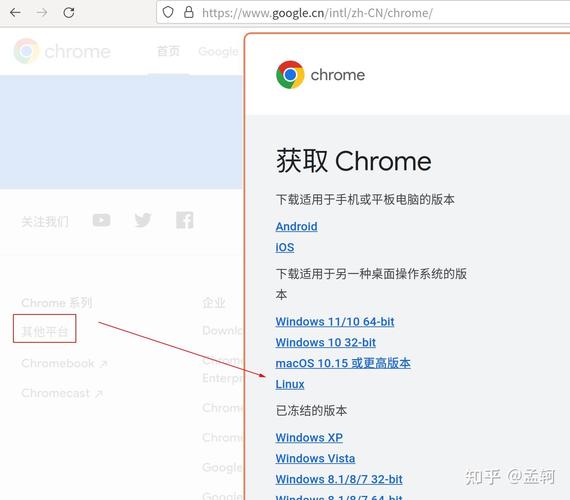Open the Facebook icon
The image size is (570, 500).
[x=185, y=220]
